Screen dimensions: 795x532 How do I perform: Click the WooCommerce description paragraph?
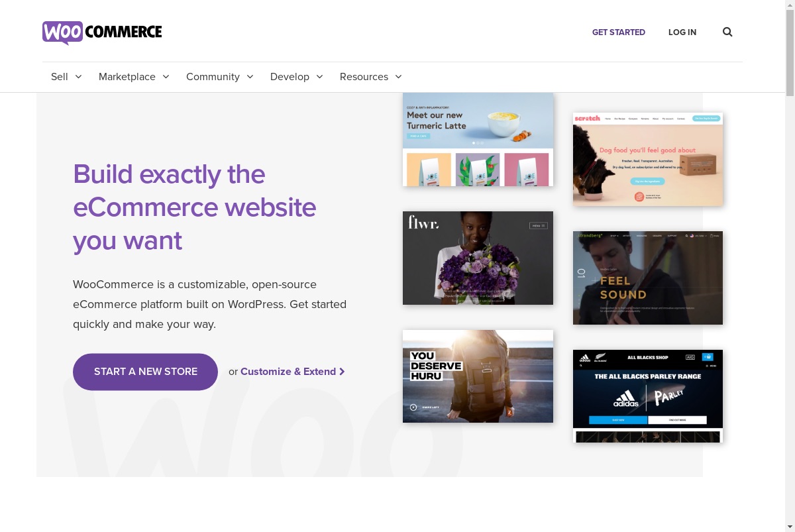(210, 304)
